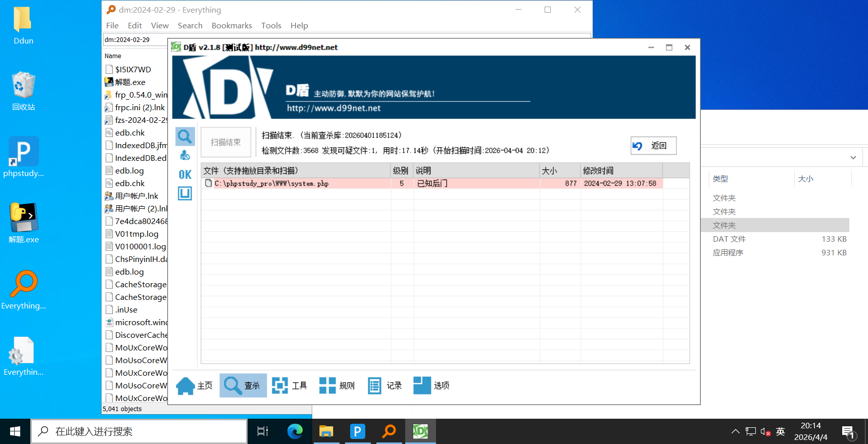Viewport: 868px width, 444px height.
Task: Select 解题.exe in Everything results
Action: tap(130, 82)
